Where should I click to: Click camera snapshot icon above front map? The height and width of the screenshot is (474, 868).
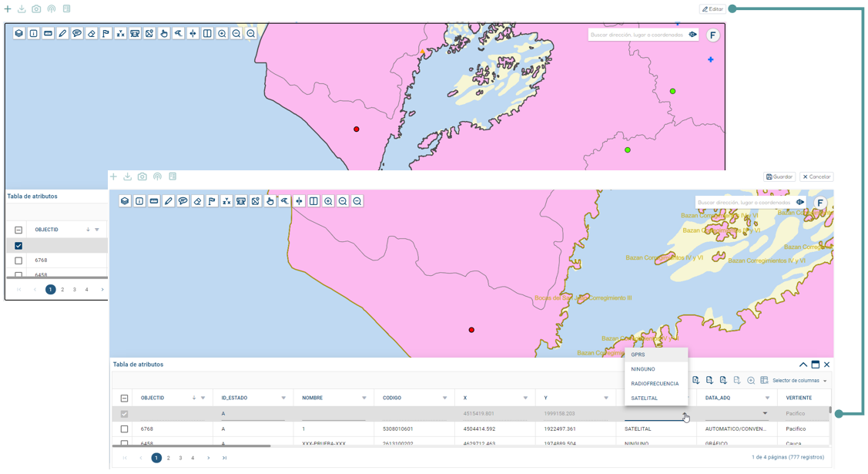[x=142, y=176]
